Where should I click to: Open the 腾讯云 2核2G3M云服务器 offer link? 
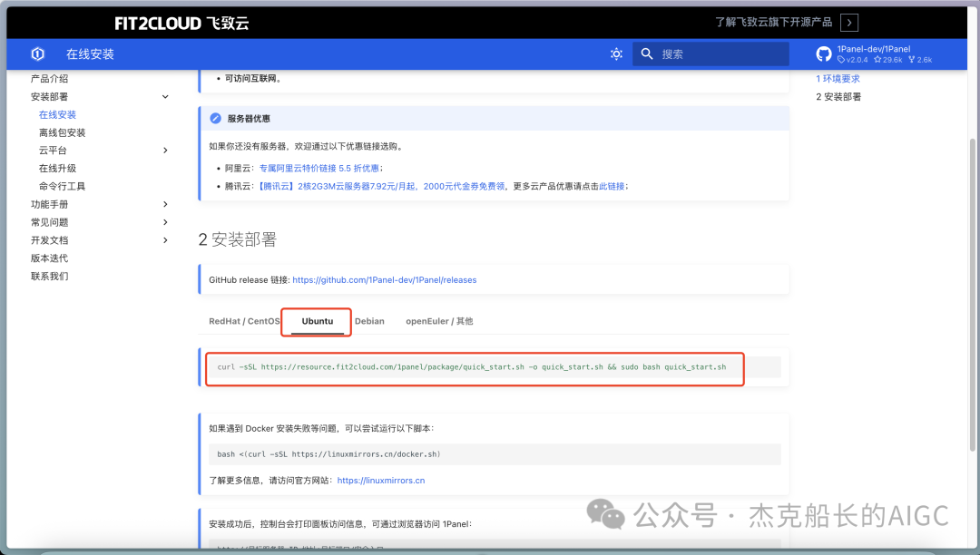[x=382, y=186]
